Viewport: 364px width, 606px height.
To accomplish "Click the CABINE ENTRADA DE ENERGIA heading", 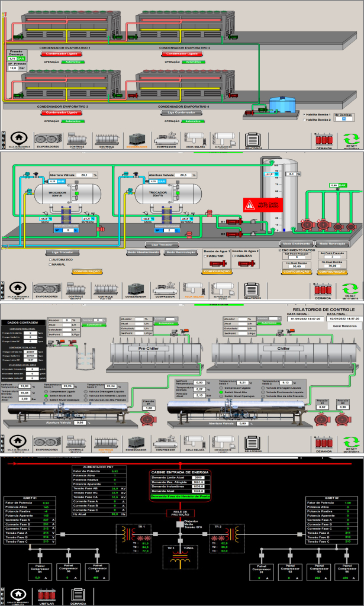I will 180,472.
